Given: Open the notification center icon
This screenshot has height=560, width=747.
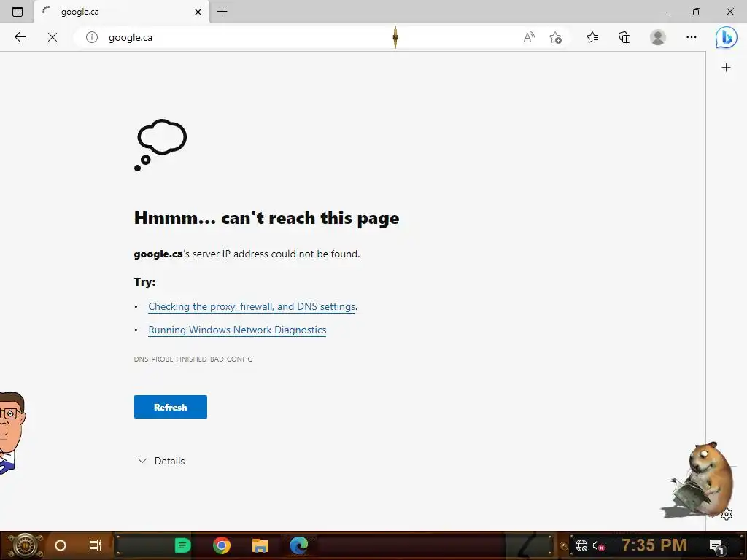Looking at the screenshot, I should click(x=716, y=546).
